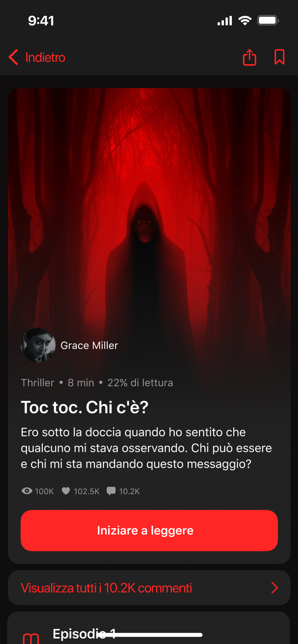The width and height of the screenshot is (298, 644).
Task: Tap the cellular signal icon
Action: pos(225,21)
